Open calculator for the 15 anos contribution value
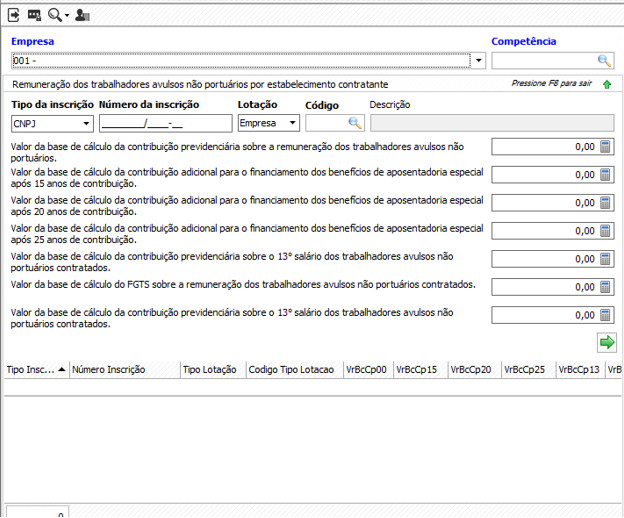This screenshot has height=518, width=624. pyautogui.click(x=605, y=175)
